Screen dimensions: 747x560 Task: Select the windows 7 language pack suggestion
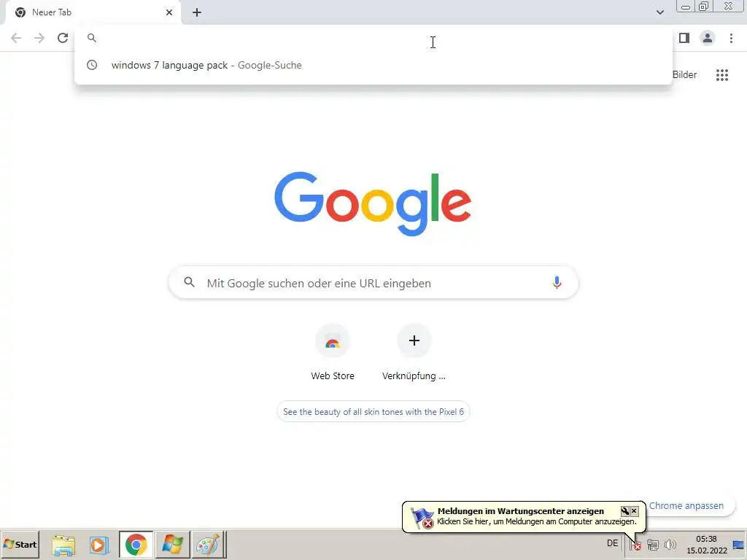373,65
